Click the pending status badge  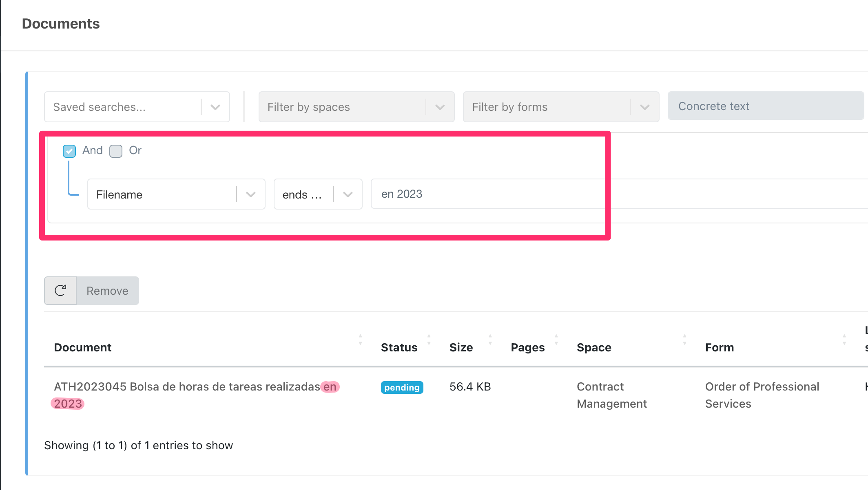tap(402, 387)
